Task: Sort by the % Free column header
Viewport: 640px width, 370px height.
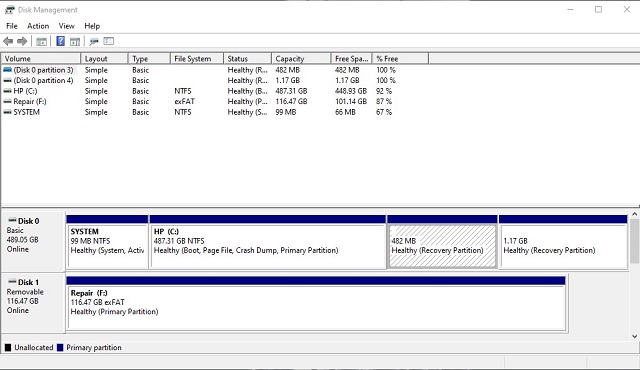Action: click(x=400, y=59)
